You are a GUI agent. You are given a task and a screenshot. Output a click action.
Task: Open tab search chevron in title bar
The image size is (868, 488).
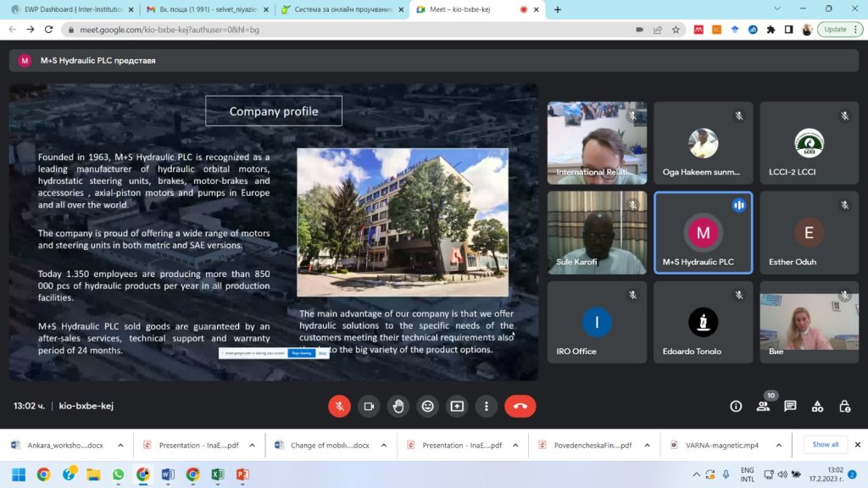(777, 8)
